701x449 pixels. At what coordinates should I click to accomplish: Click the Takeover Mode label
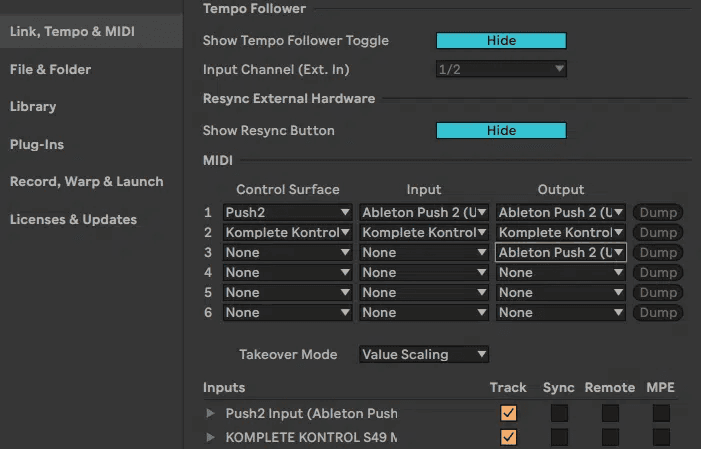point(288,355)
